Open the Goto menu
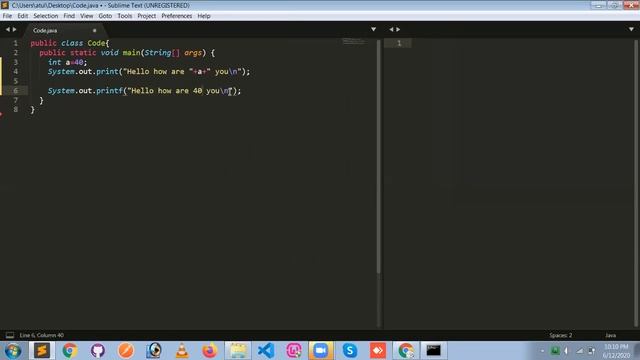Viewport: 640px width, 360px height. [105, 16]
